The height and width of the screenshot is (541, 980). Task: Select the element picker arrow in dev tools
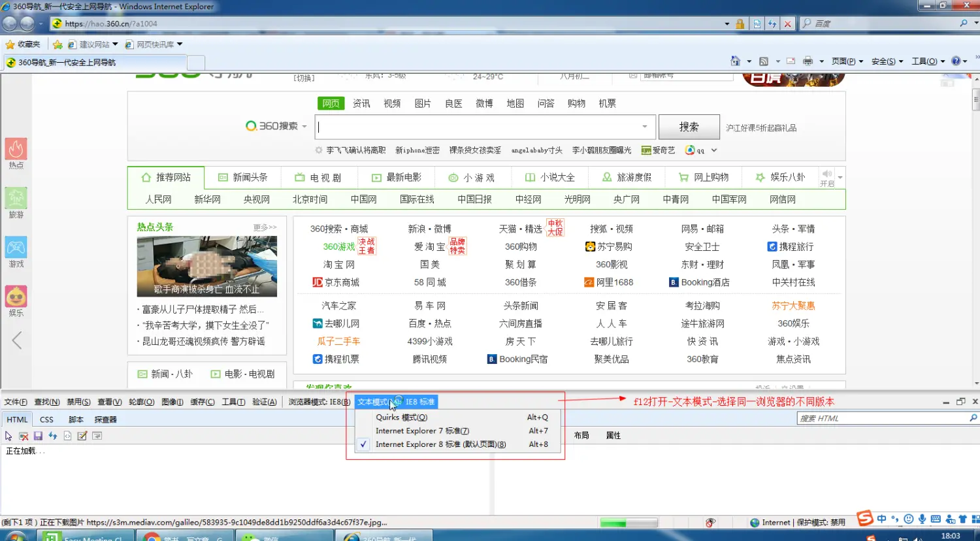[x=8, y=436]
